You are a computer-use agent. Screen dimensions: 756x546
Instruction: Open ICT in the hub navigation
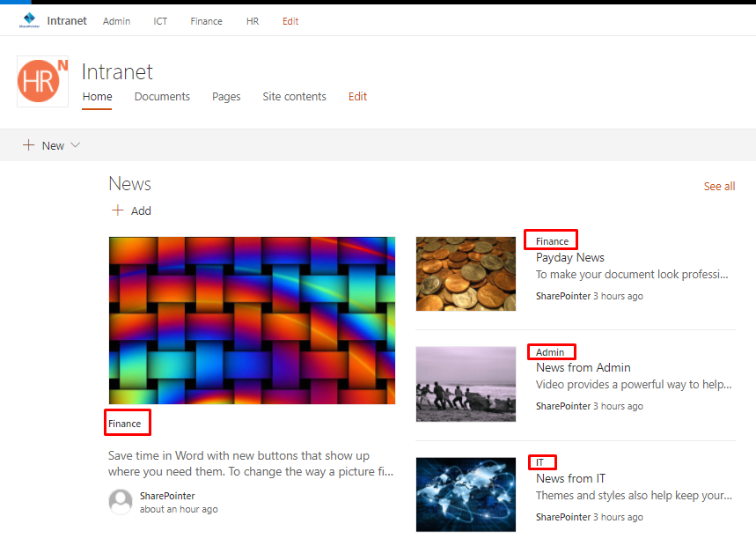tap(160, 21)
